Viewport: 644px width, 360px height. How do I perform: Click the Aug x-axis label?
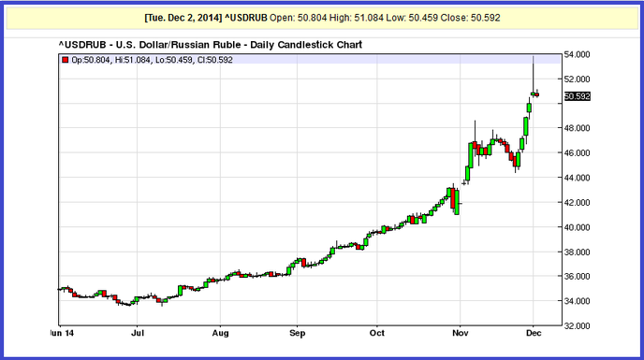coord(220,333)
